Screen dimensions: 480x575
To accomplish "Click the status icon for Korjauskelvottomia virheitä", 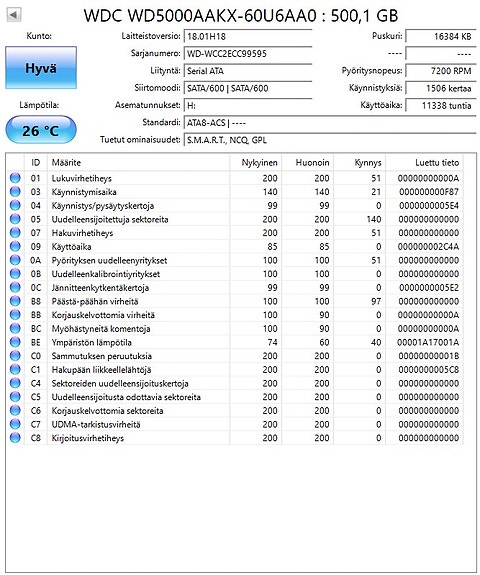I will [x=15, y=315].
